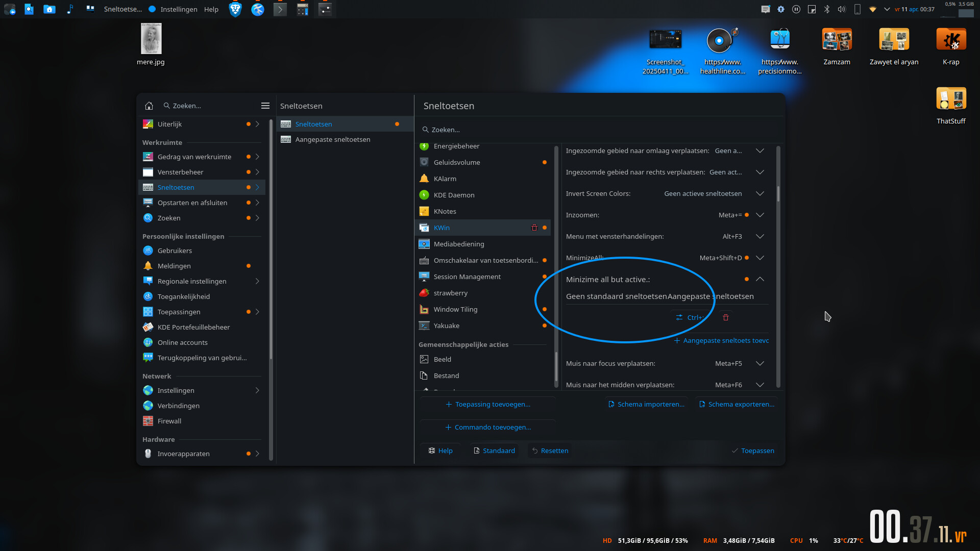Image resolution: width=980 pixels, height=551 pixels.
Task: Open Invoerapparaten mouse icon
Action: click(148, 454)
